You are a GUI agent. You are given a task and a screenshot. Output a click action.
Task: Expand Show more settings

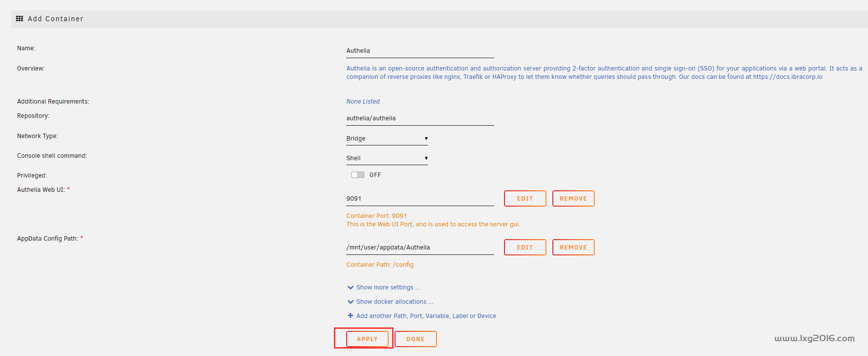click(x=388, y=287)
